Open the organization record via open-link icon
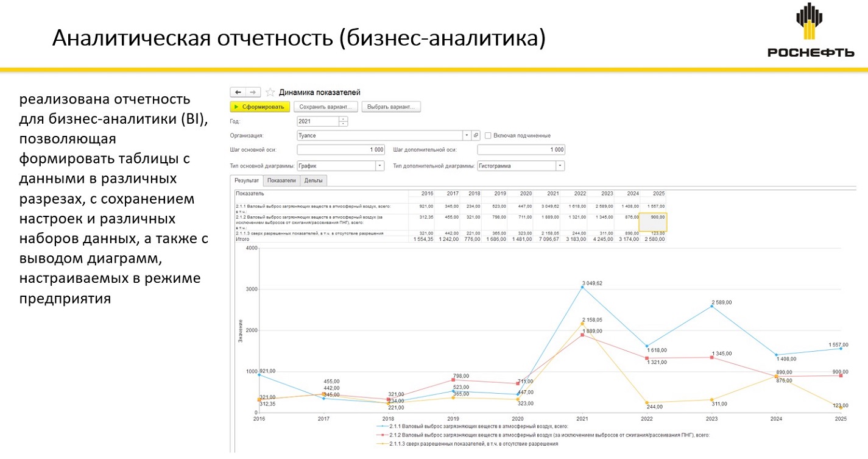This screenshot has height=459, width=868. (476, 135)
